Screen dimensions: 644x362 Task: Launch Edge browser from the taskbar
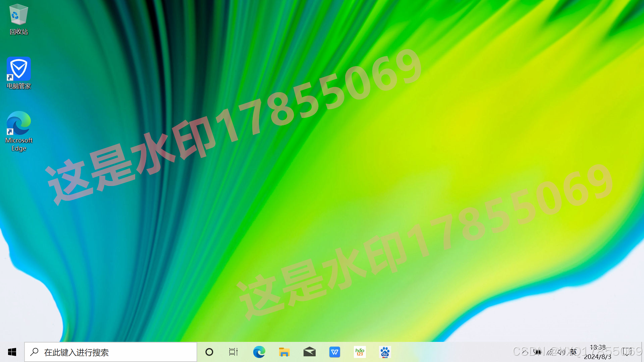tap(259, 352)
